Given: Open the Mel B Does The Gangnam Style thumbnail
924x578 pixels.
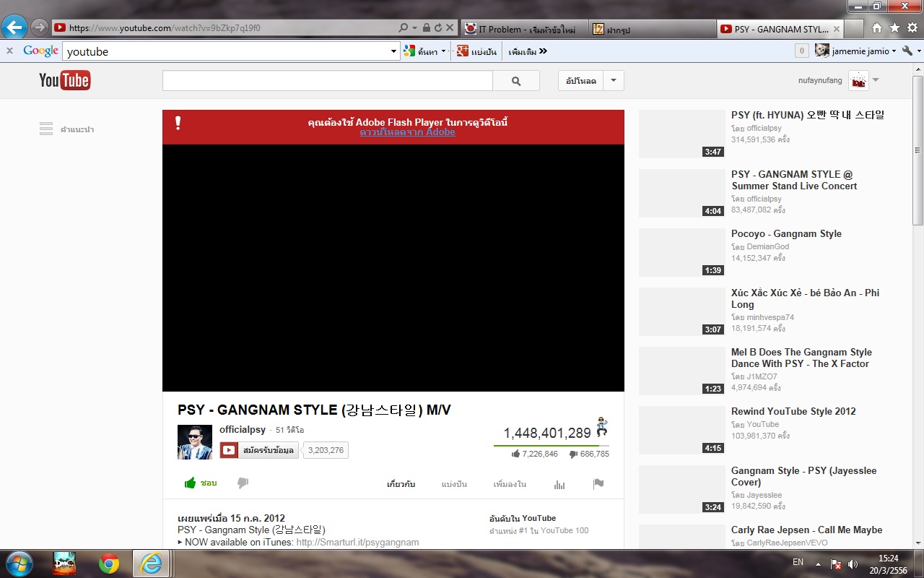Looking at the screenshot, I should tap(681, 371).
